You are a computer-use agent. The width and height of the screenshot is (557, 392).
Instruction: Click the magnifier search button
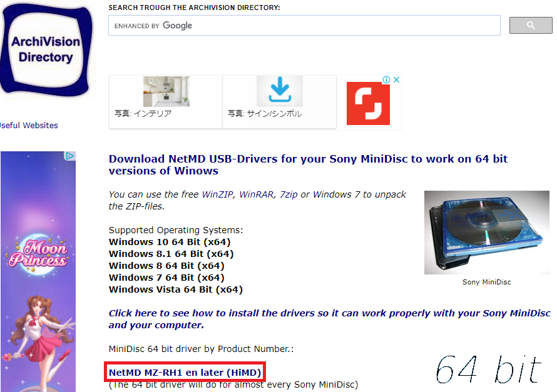coord(531,25)
